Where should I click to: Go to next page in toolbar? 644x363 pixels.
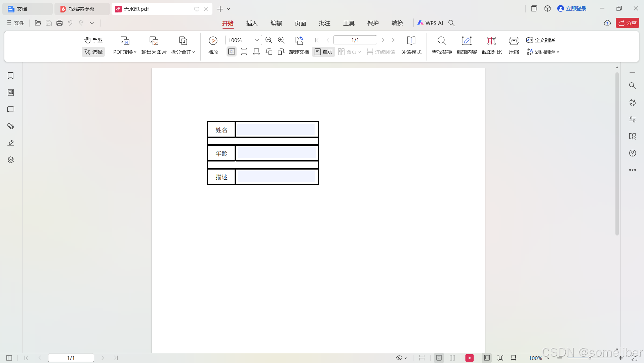(383, 40)
